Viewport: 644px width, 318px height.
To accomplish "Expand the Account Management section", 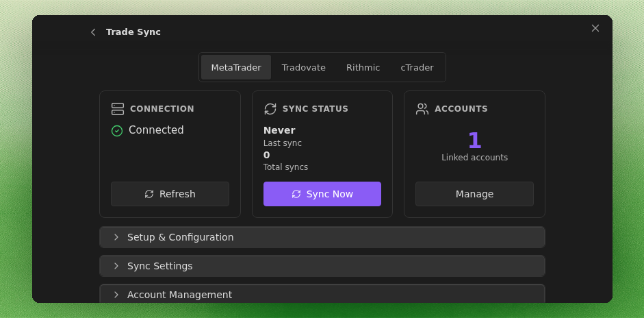I will click(322, 294).
